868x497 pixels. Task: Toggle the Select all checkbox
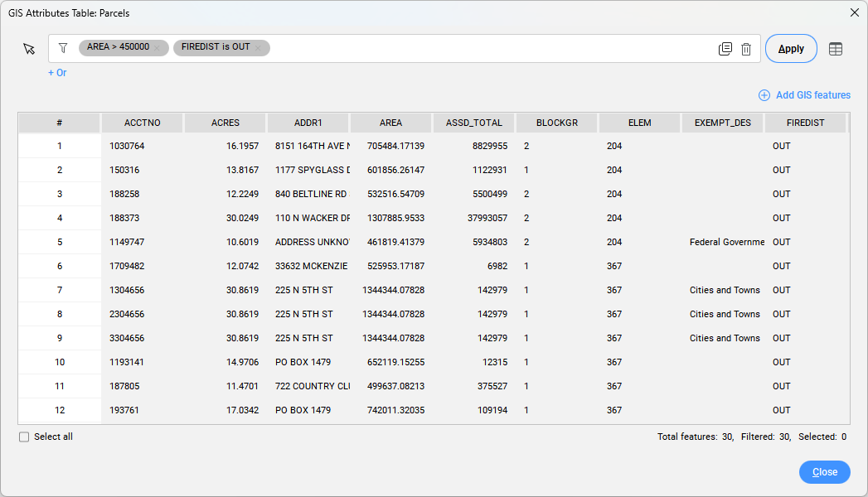click(x=24, y=437)
